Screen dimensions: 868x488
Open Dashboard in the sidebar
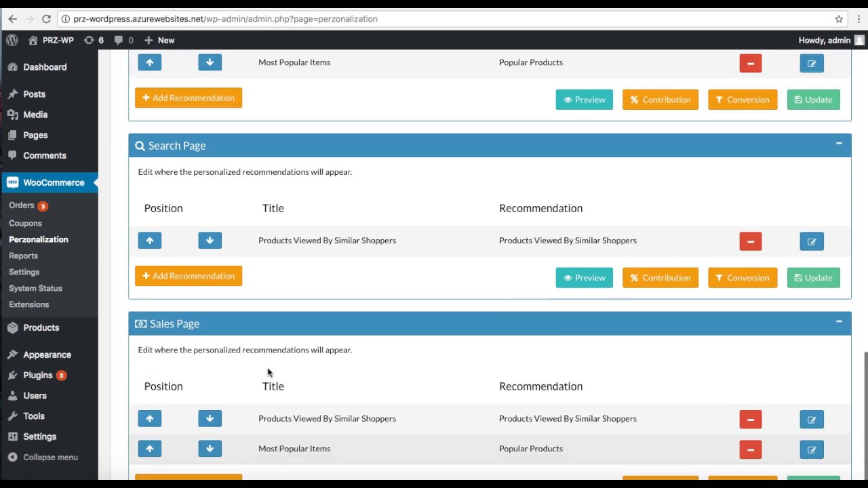(45, 67)
